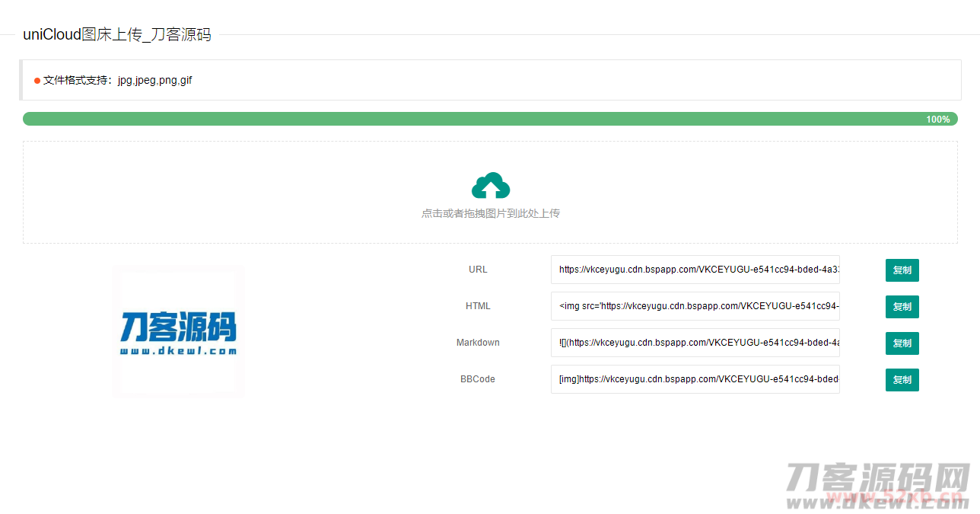Screen dimensions: 980x514
Task: Click the 复制 button next to Markdown
Action: tap(902, 343)
